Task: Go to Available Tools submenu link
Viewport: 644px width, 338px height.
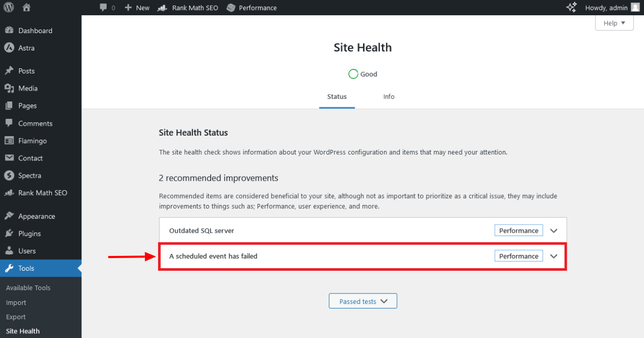Action: pos(28,288)
